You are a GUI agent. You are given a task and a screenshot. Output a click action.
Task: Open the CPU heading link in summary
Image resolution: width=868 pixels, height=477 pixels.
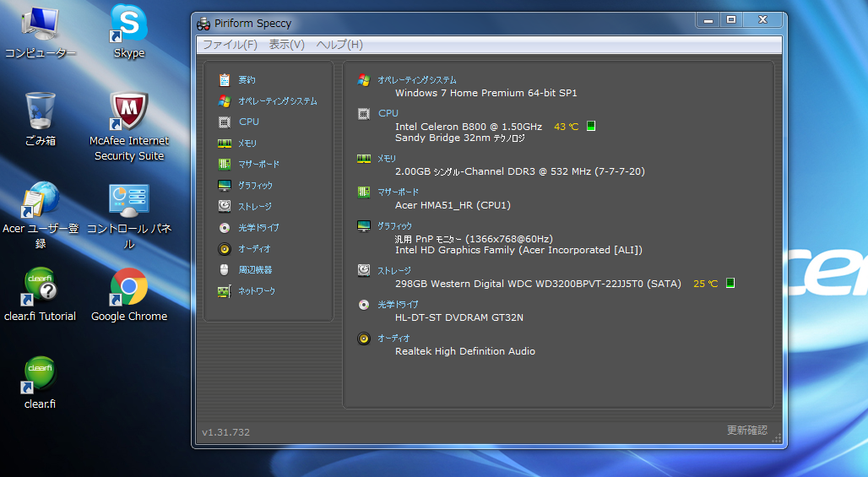click(388, 113)
